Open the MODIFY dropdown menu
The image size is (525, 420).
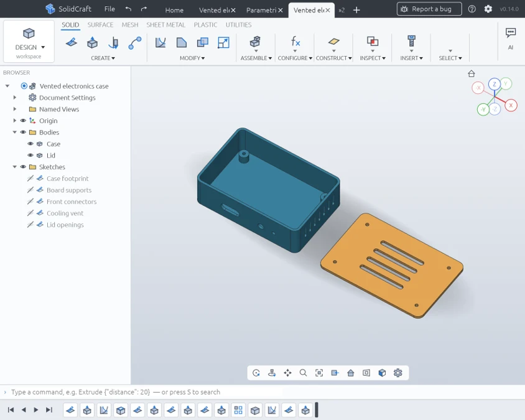tap(192, 58)
